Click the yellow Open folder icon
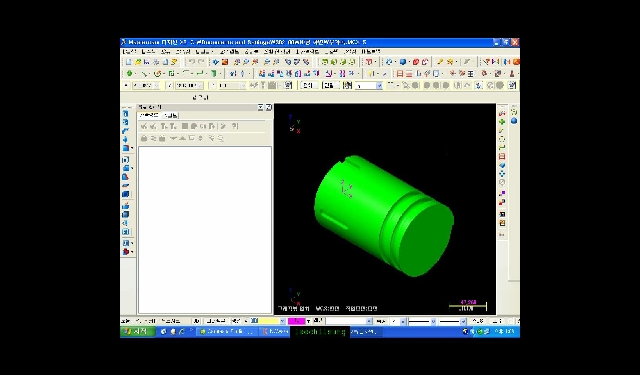Viewport: 640px width, 375px height. pyautogui.click(x=138, y=62)
